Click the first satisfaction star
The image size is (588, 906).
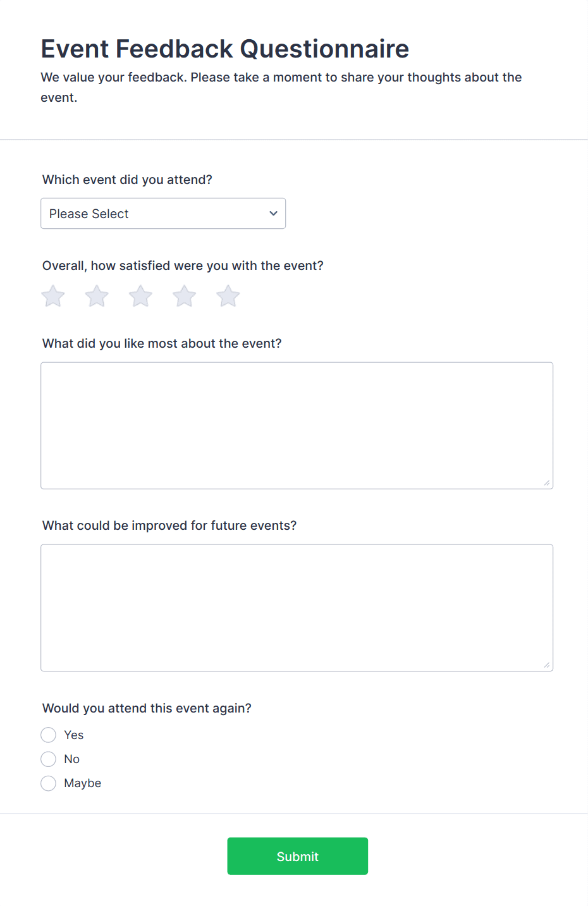click(x=52, y=295)
